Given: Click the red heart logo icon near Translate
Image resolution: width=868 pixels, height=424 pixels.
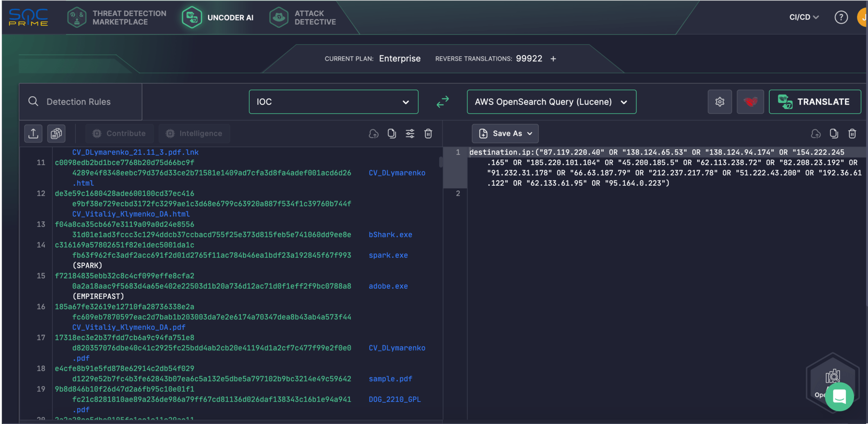Looking at the screenshot, I should coord(750,102).
